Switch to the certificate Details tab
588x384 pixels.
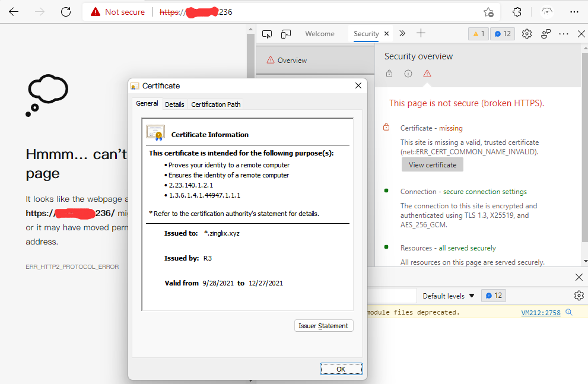pyautogui.click(x=174, y=104)
